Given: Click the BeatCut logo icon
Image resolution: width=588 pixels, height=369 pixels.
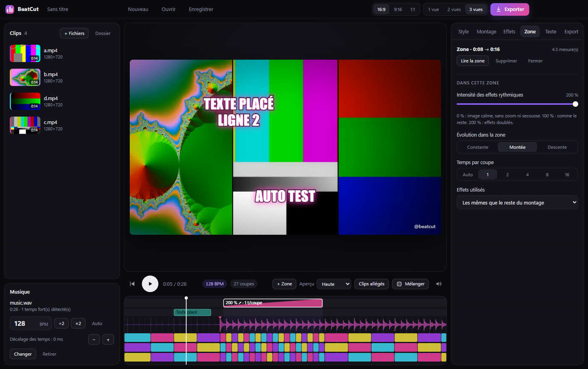Looking at the screenshot, I should [x=10, y=9].
